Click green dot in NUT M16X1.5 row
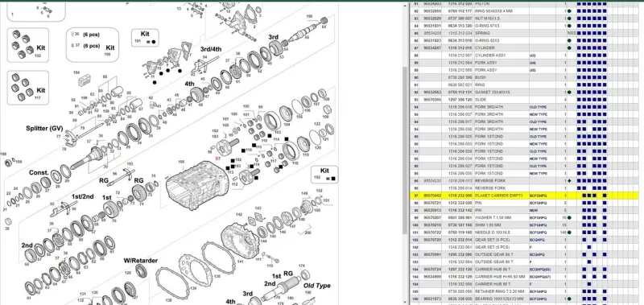 tap(569, 19)
